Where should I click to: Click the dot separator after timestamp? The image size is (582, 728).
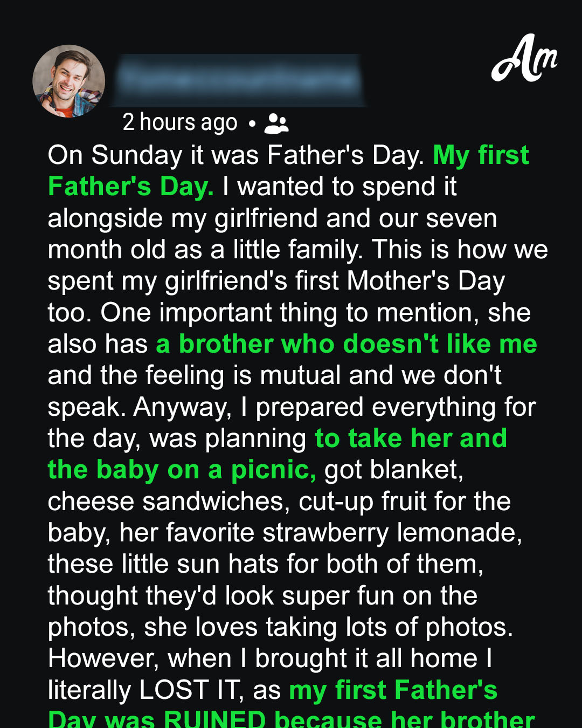tap(252, 124)
